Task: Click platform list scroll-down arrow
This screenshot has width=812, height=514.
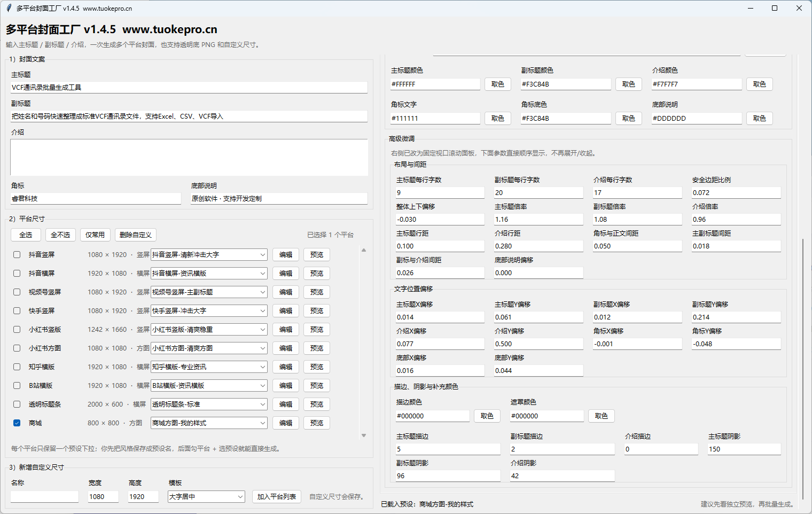Action: click(x=364, y=435)
